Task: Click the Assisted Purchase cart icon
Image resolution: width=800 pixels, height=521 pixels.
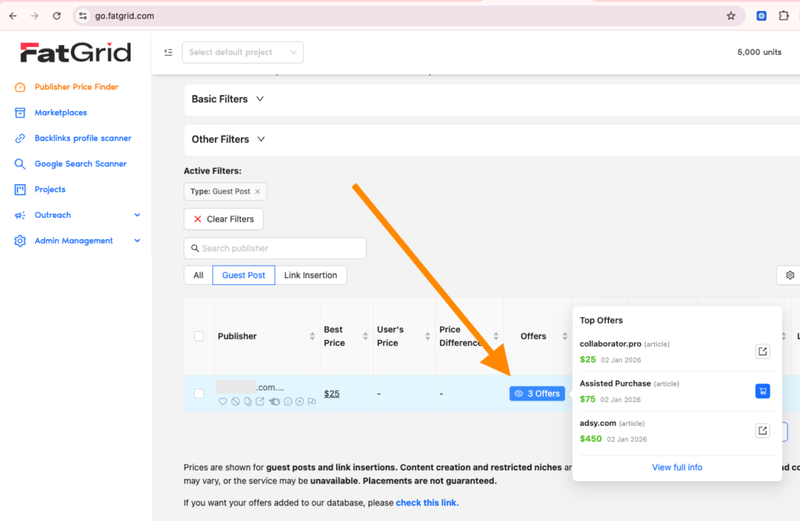Action: pos(762,391)
